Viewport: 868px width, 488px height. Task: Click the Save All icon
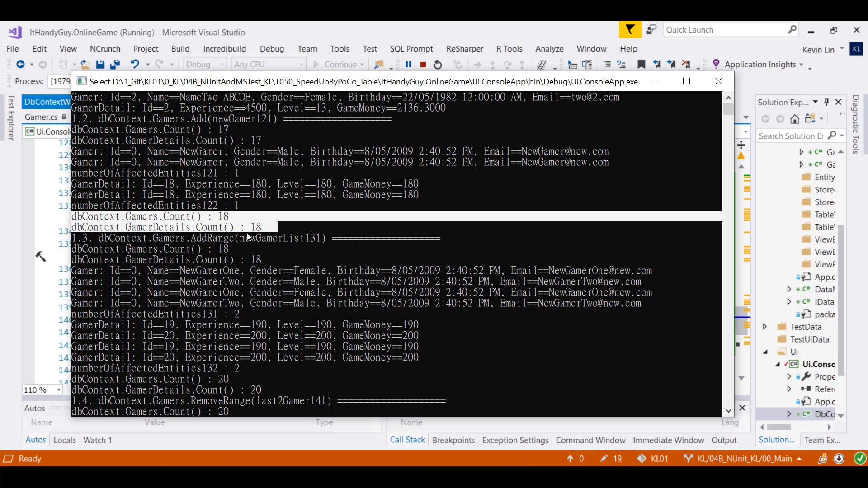coord(115,65)
